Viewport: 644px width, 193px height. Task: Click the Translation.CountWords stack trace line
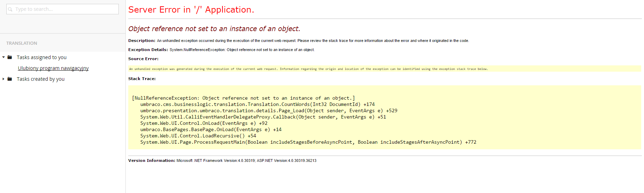click(x=257, y=105)
